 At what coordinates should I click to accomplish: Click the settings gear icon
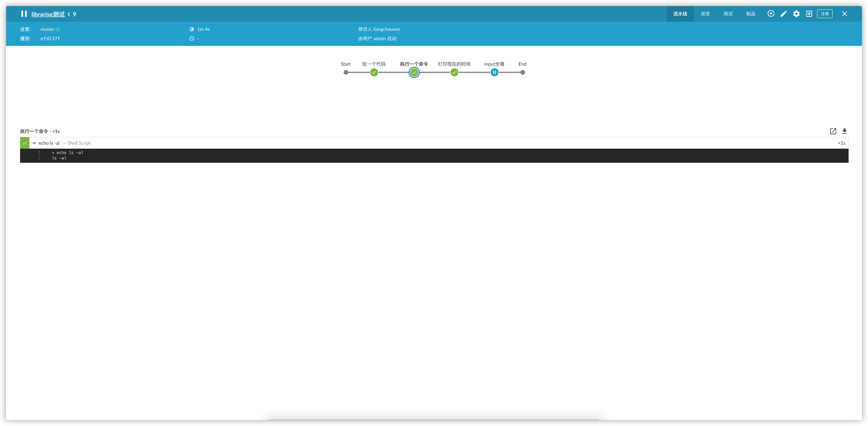click(x=796, y=14)
